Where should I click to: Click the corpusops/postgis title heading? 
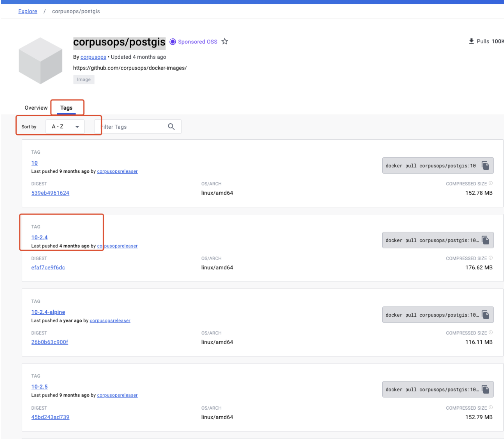point(119,42)
